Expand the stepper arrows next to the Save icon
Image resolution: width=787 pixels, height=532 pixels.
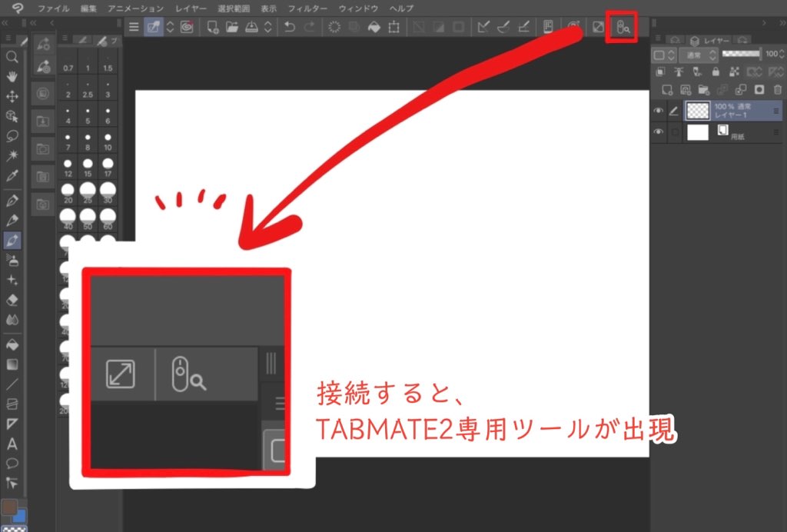pyautogui.click(x=268, y=27)
